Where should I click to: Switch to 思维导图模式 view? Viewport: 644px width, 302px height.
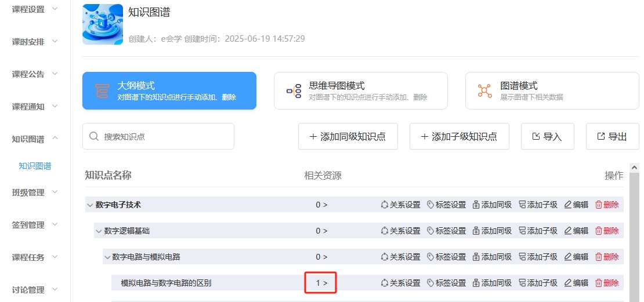(x=360, y=91)
